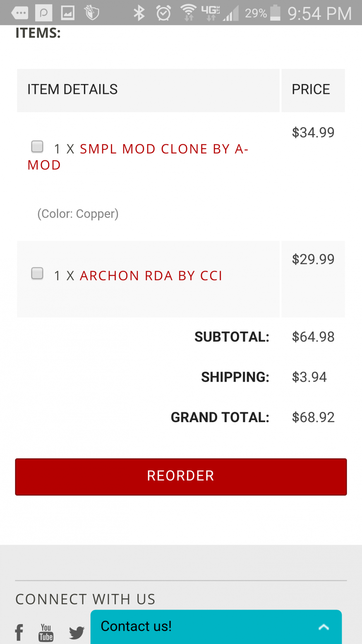Tap the Wi-Fi signal icon
The width and height of the screenshot is (362, 644).
tap(188, 13)
